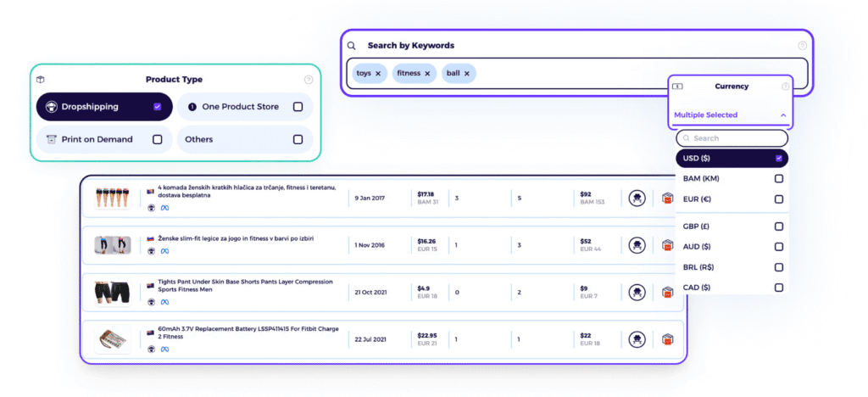Open the Fitbit battery product thumbnail

click(x=113, y=340)
